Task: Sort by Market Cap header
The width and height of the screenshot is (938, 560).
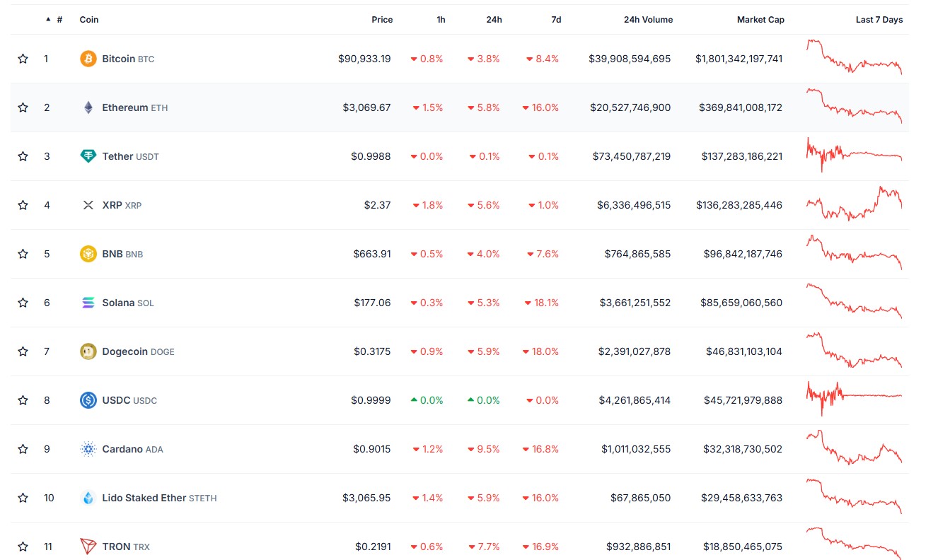Action: click(x=760, y=20)
